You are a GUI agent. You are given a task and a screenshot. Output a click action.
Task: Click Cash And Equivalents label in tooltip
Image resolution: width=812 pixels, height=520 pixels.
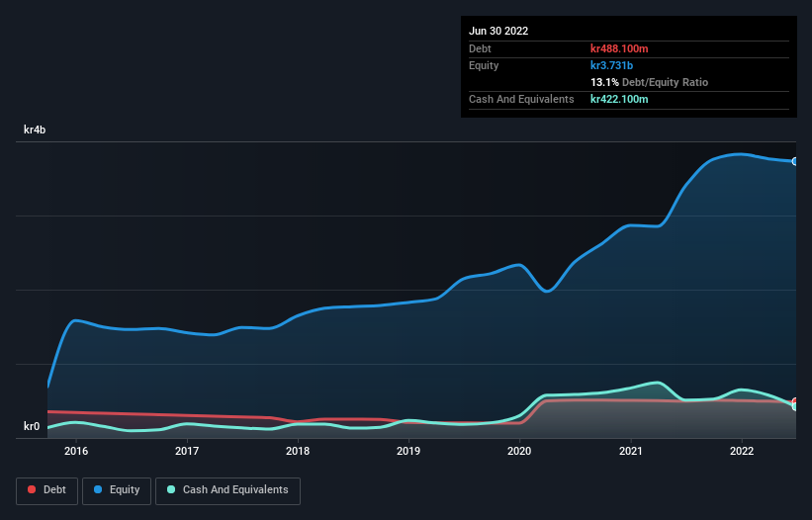pyautogui.click(x=521, y=99)
